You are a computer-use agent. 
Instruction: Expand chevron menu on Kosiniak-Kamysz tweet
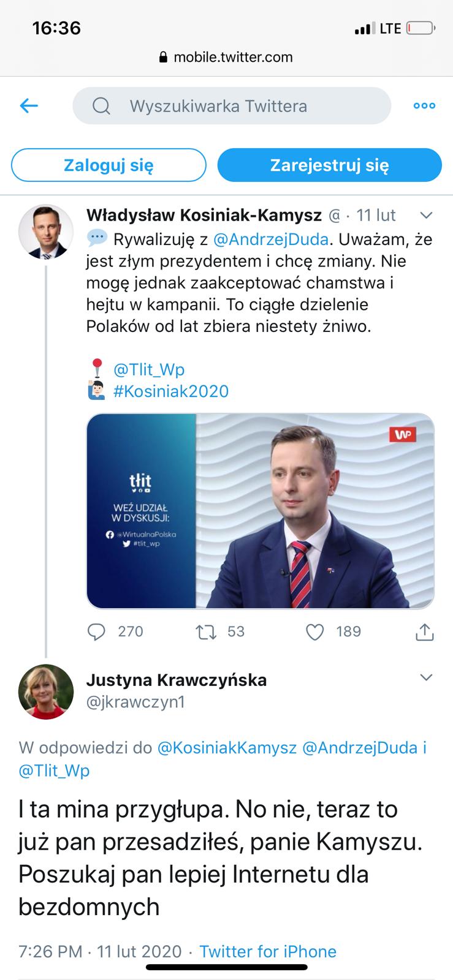pyautogui.click(x=425, y=216)
